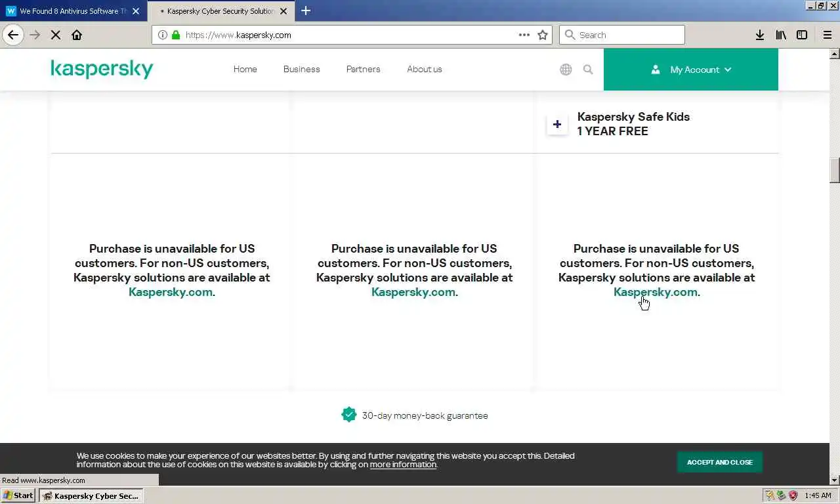The image size is (840, 504).
Task: Click the scrollbar up arrow
Action: [x=835, y=53]
